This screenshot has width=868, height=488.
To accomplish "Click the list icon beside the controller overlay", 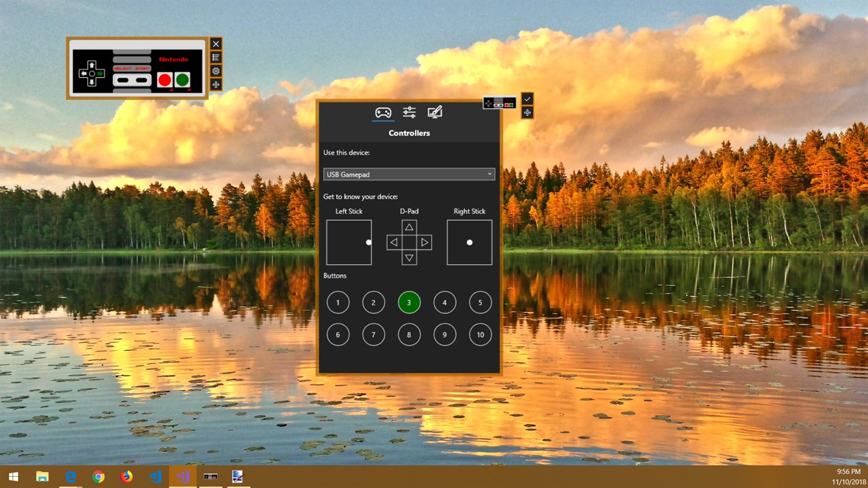I will coord(215,57).
